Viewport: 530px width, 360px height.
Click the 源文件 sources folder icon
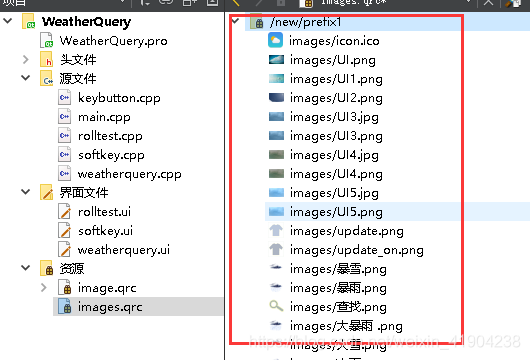(46, 78)
